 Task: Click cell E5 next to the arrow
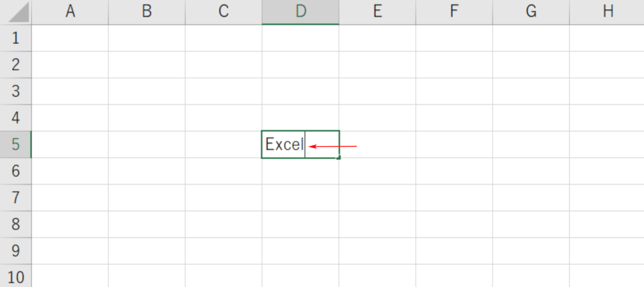(377, 144)
